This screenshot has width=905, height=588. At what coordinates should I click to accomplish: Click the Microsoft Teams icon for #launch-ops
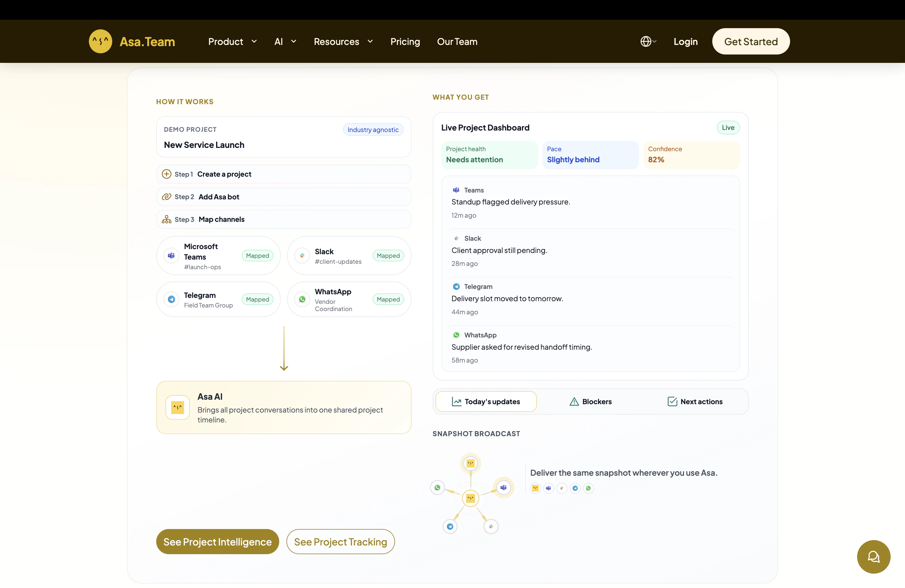point(171,256)
